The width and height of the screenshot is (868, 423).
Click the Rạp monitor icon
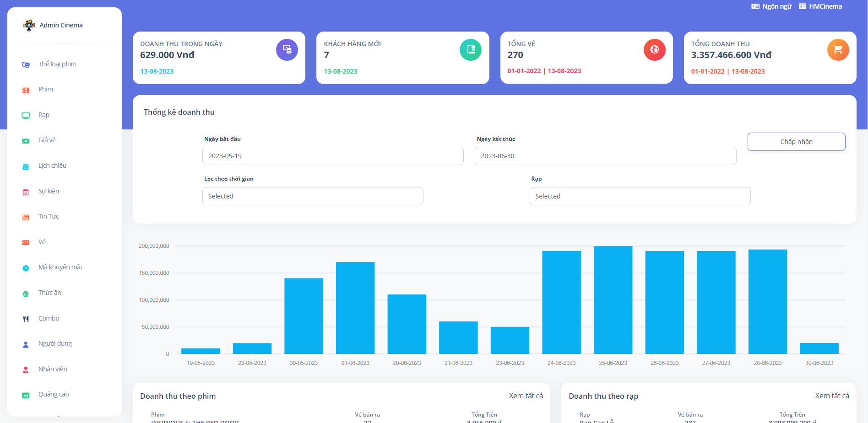[x=26, y=115]
